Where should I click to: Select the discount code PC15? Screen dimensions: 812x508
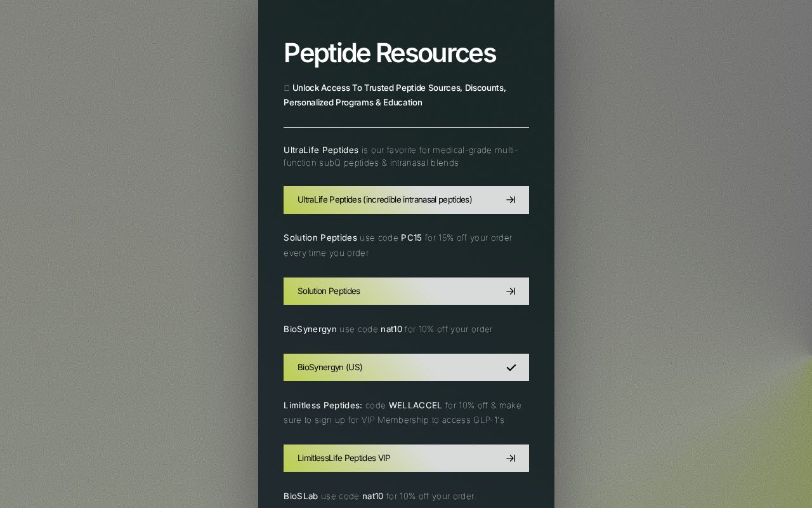coord(411,238)
